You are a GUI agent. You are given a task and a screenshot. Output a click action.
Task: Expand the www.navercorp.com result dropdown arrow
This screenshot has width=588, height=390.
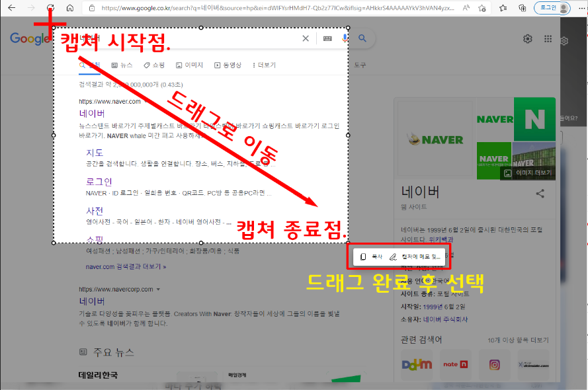158,290
